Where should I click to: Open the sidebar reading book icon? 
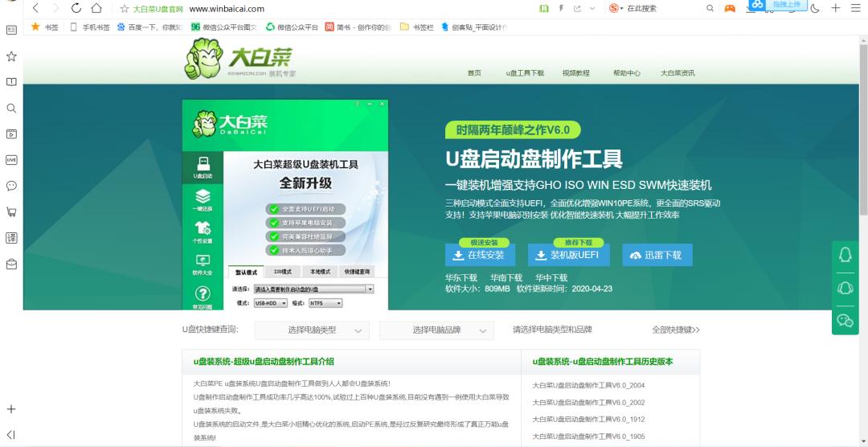click(11, 82)
